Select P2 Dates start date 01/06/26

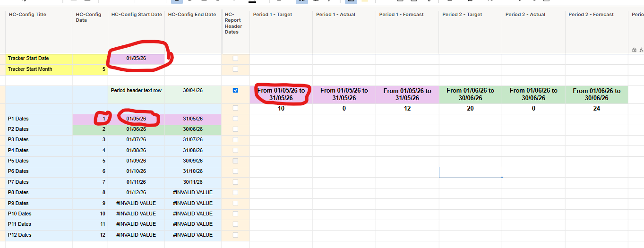coord(137,129)
